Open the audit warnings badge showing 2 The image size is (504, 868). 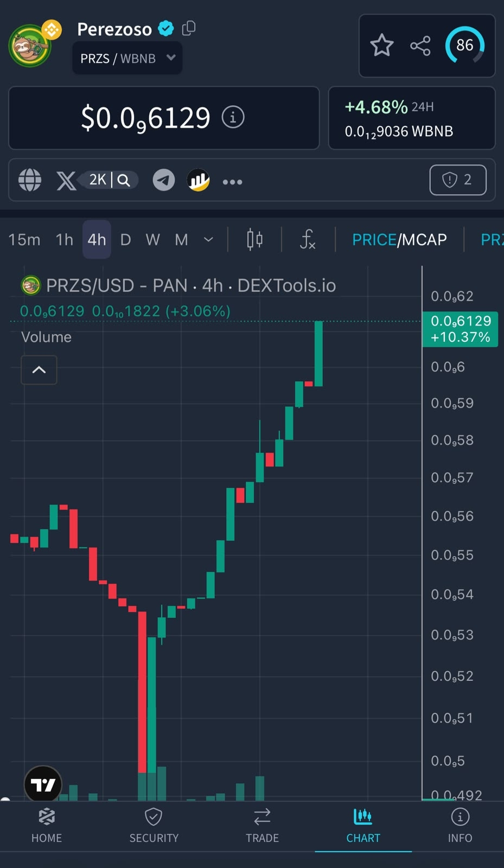(458, 180)
